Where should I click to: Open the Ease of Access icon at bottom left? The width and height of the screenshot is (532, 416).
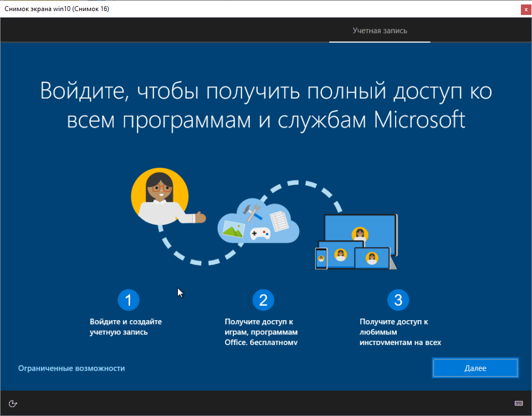click(13, 403)
